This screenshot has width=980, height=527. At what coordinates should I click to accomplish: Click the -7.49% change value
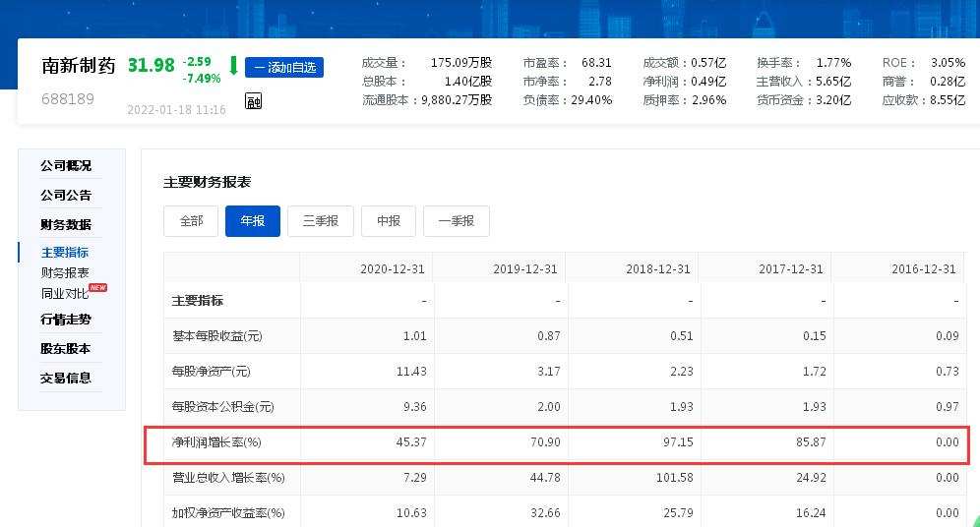pos(202,78)
